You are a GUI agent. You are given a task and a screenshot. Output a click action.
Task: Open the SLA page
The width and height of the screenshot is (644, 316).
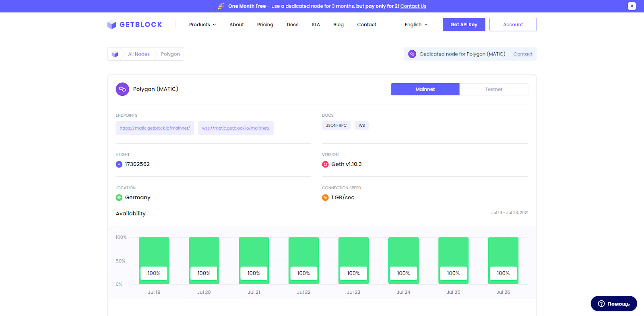click(x=316, y=25)
